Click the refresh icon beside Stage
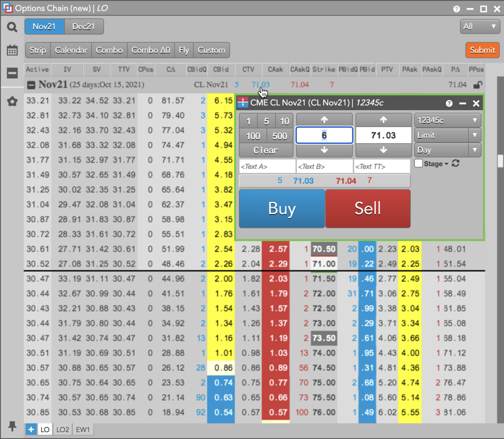 coord(455,164)
